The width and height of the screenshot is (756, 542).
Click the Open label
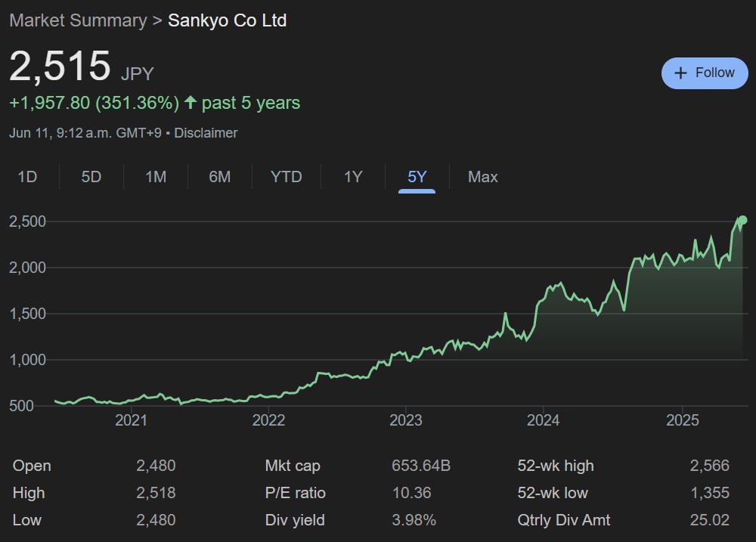(x=32, y=466)
